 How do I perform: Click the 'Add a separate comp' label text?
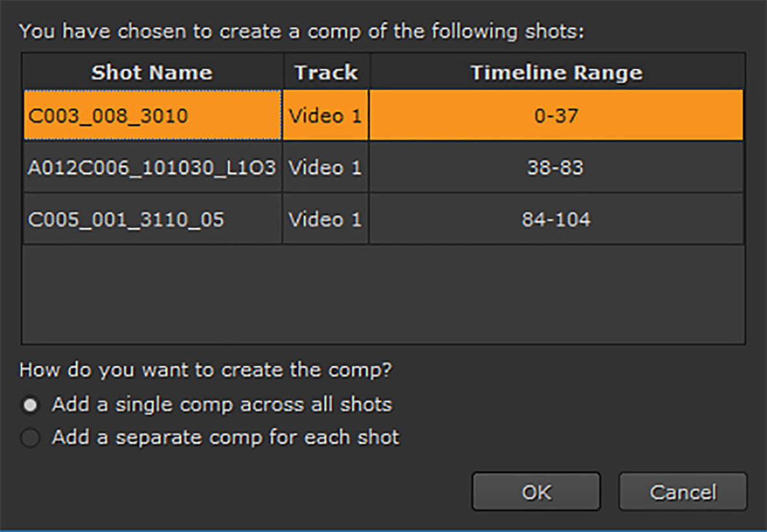pos(226,437)
